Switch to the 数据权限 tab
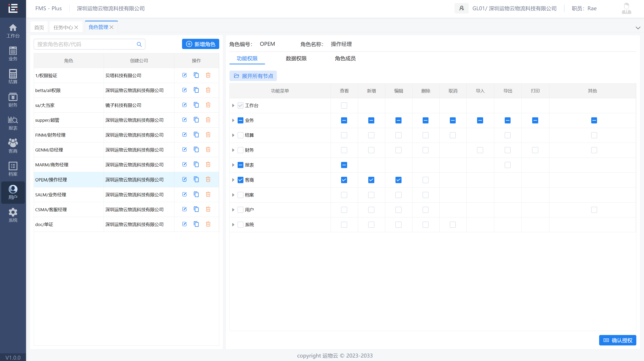 coord(296,59)
